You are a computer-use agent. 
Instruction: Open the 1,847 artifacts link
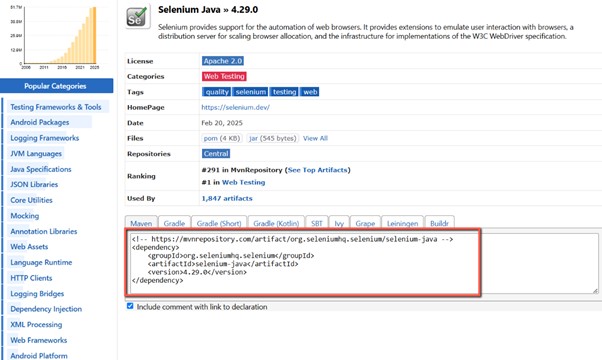click(x=227, y=198)
